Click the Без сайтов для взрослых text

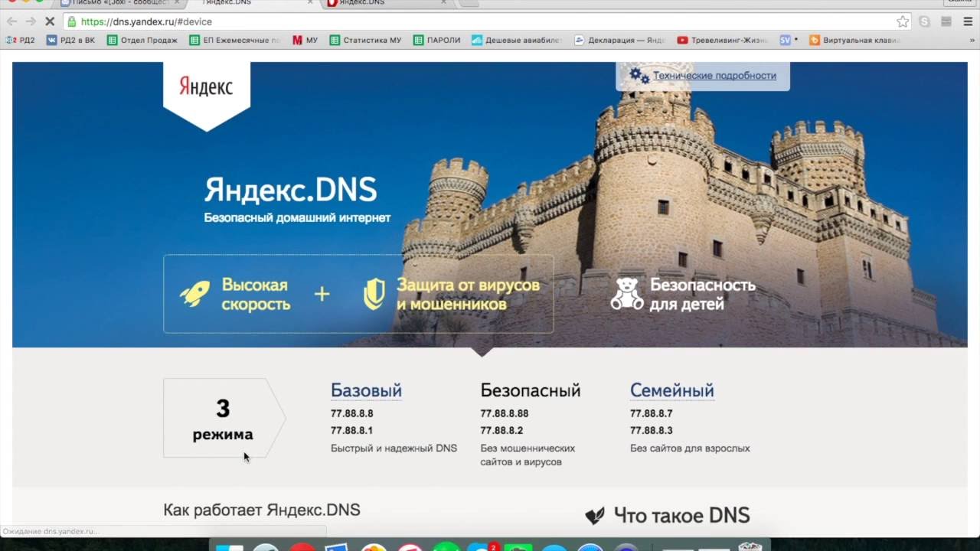click(690, 448)
